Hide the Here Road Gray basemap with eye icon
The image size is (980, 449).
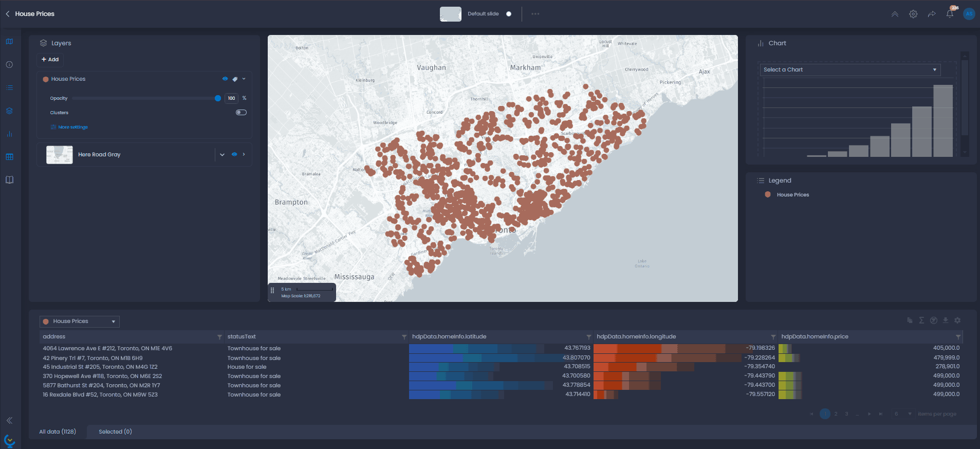234,154
